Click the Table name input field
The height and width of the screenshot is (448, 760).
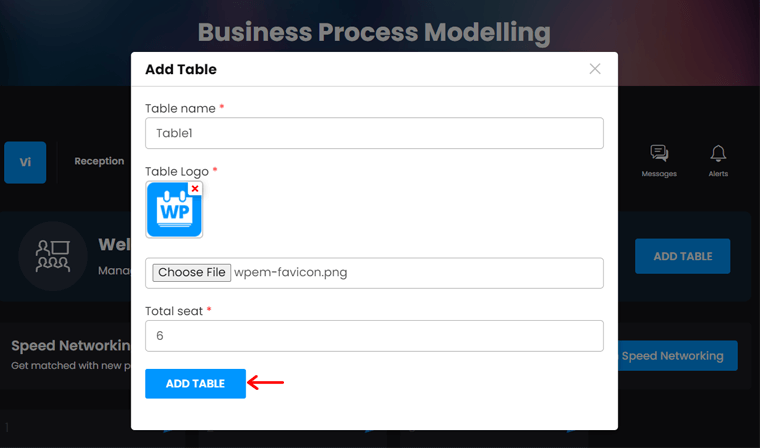(x=374, y=133)
